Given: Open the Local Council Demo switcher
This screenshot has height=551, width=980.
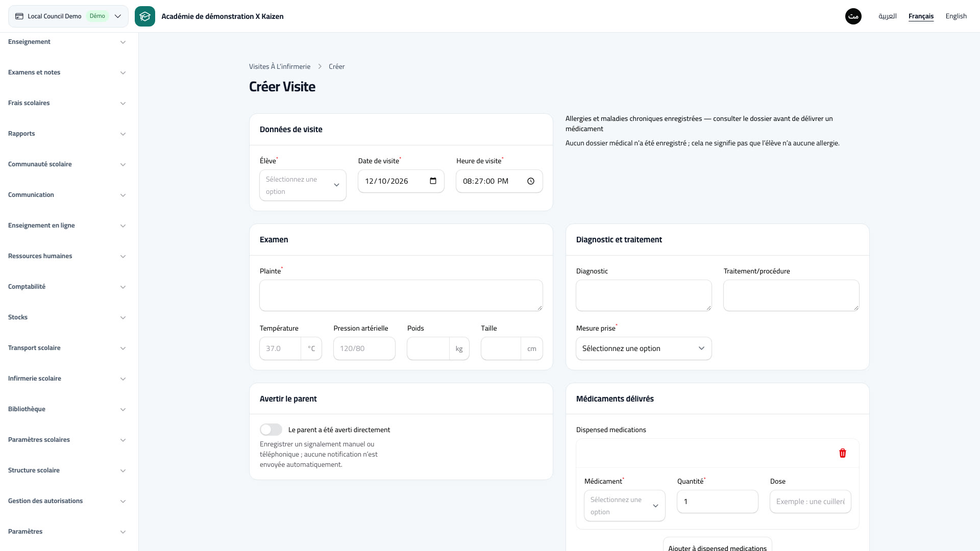Looking at the screenshot, I should (68, 16).
